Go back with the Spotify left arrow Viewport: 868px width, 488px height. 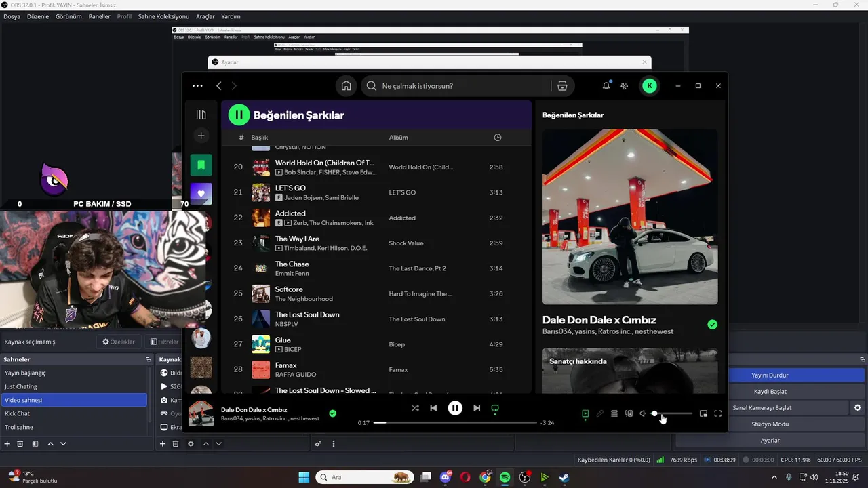(219, 86)
